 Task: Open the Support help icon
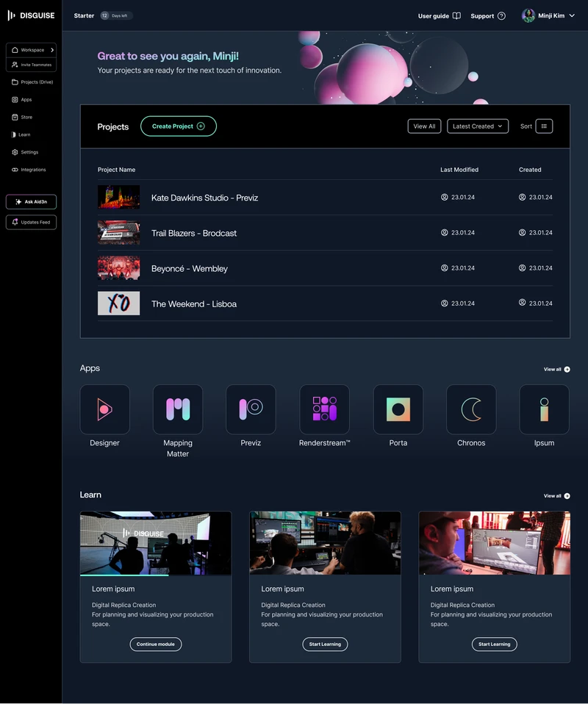coord(501,16)
